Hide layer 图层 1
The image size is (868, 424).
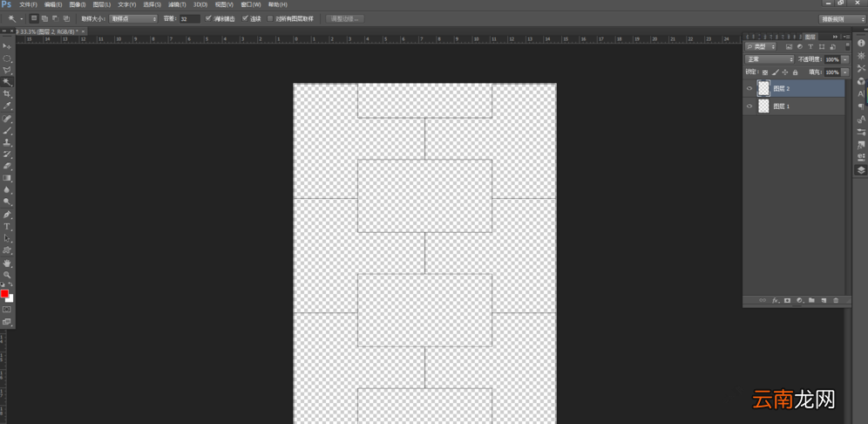coord(749,106)
